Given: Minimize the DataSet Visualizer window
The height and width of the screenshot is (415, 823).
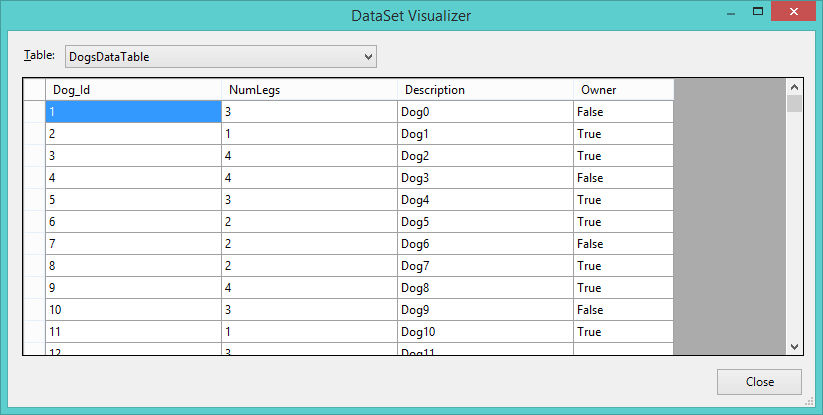Looking at the screenshot, I should [x=732, y=12].
